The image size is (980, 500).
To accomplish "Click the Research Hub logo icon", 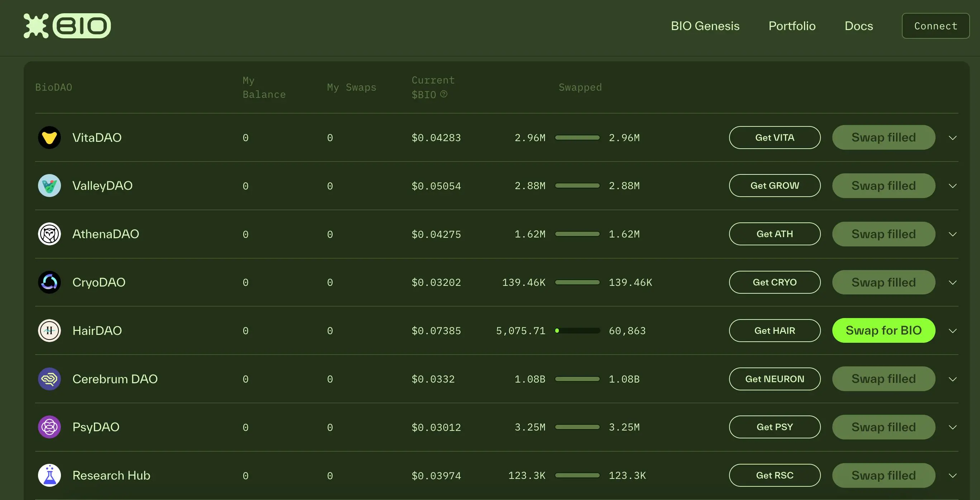I will (49, 475).
